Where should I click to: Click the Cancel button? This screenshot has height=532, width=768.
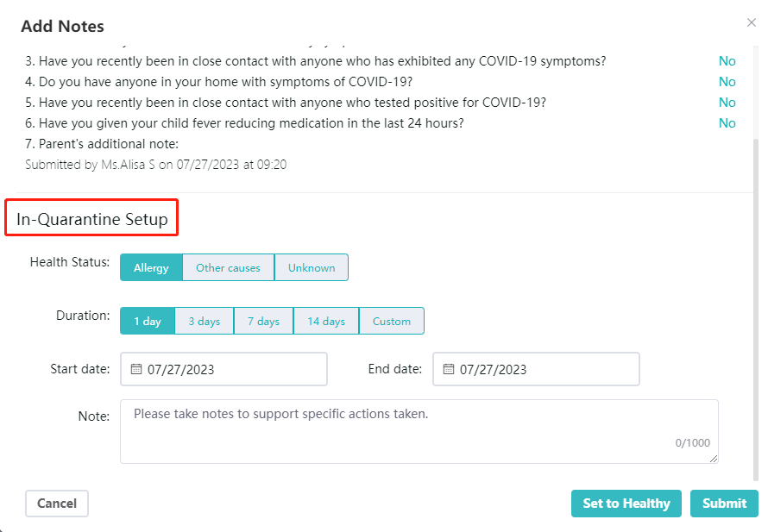(x=57, y=504)
